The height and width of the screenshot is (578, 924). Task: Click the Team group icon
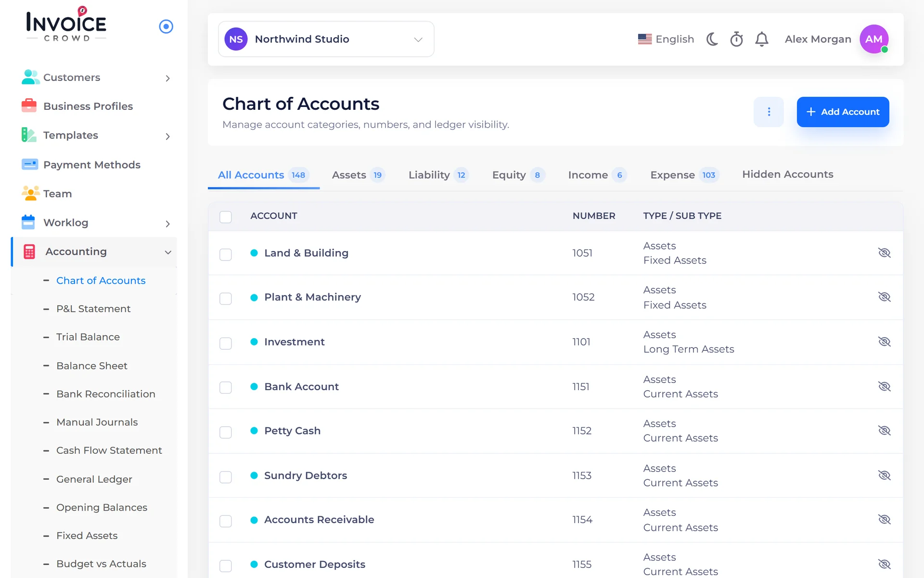30,194
